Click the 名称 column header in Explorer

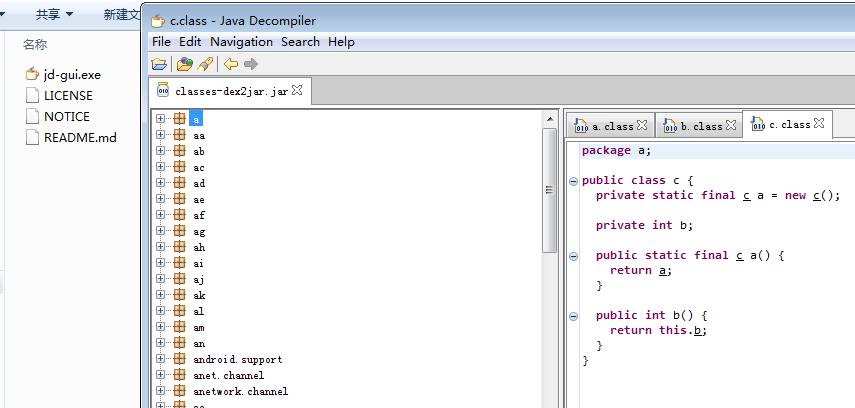click(35, 45)
